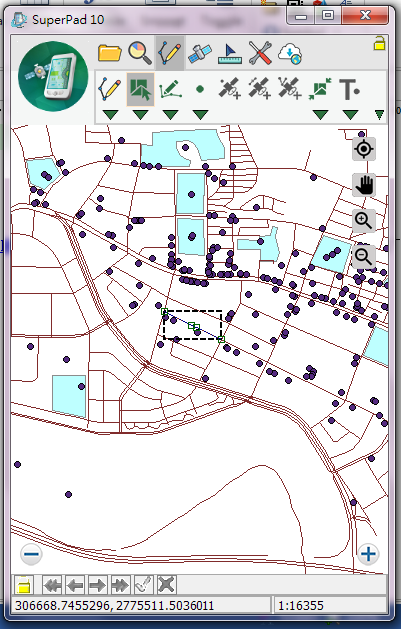Image resolution: width=401 pixels, height=629 pixels.
Task: Select the T text label tool
Action: point(349,89)
